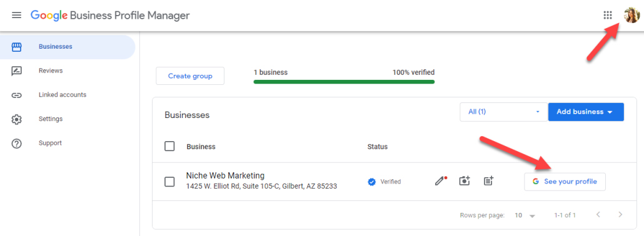Open the hamburger main menu
Viewport: 644px width, 236px height.
pos(16,16)
